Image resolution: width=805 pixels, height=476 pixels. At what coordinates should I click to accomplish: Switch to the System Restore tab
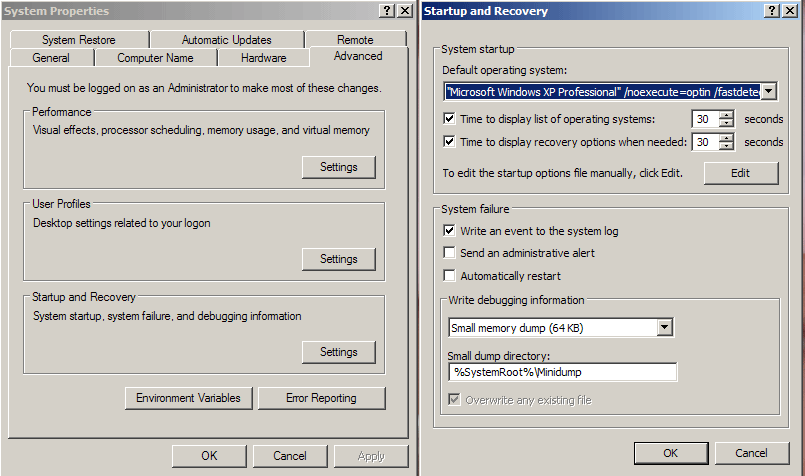tap(79, 40)
